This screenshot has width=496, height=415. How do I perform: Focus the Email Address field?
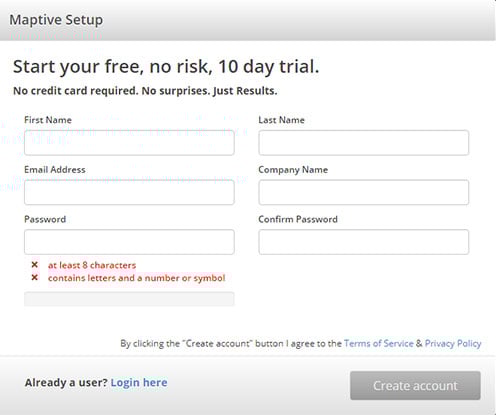[129, 192]
